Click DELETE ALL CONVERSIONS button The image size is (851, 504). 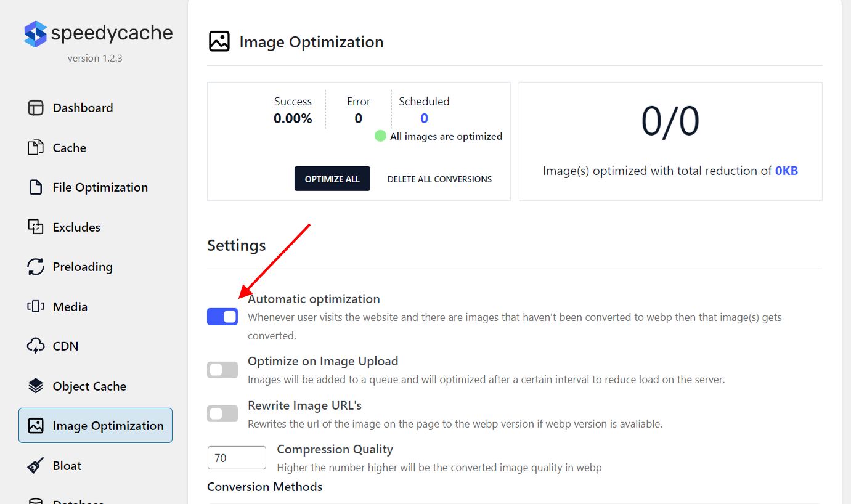coord(439,179)
